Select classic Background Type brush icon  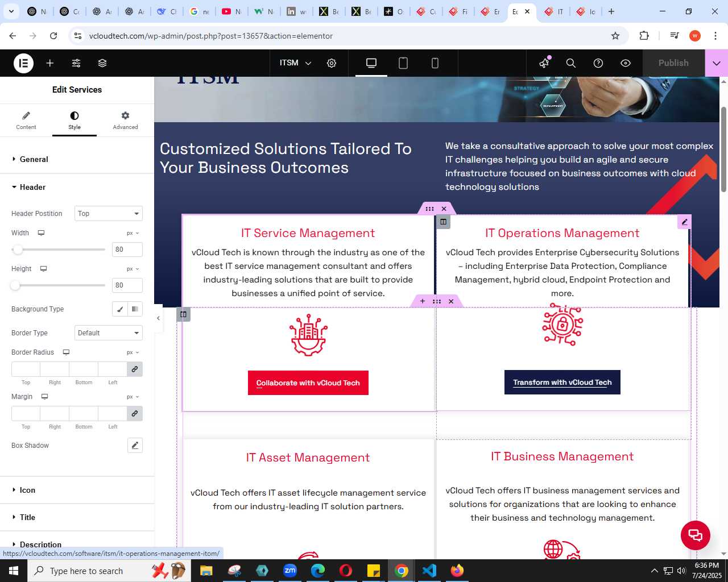(119, 309)
